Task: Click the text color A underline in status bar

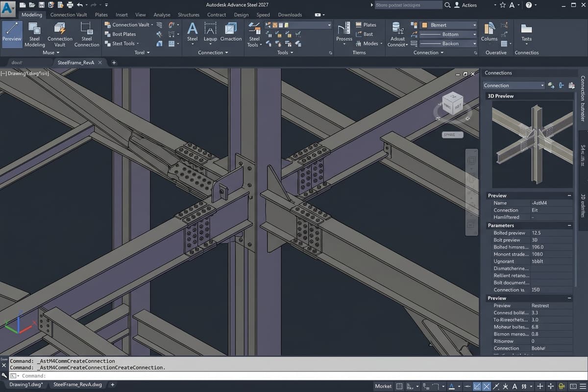Action: pos(452,386)
